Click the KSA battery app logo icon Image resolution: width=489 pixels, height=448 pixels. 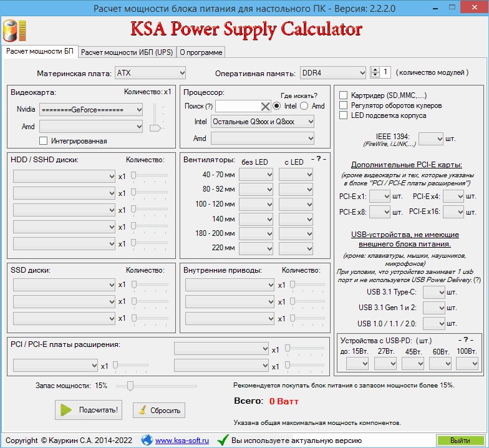coord(14,31)
